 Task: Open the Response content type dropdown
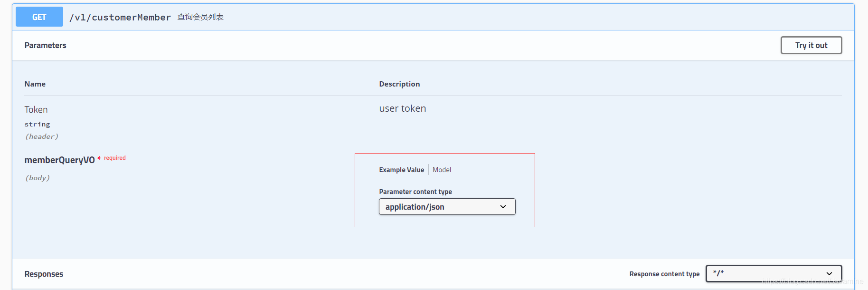(773, 274)
